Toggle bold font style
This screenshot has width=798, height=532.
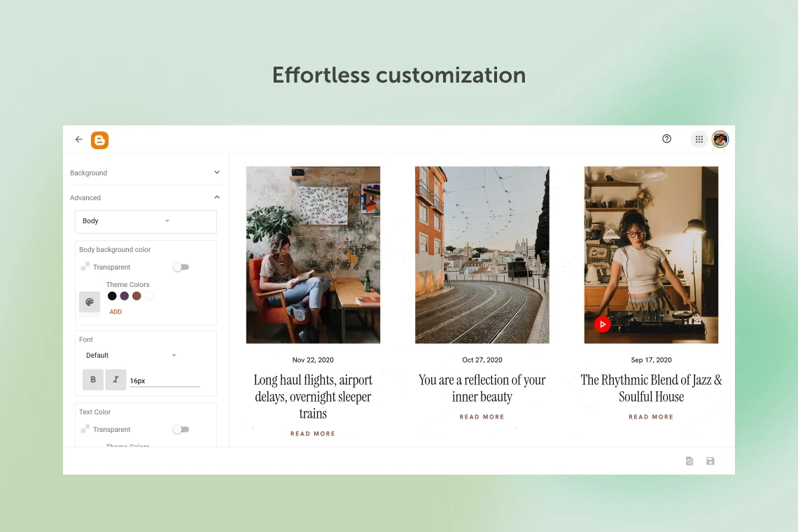93,379
